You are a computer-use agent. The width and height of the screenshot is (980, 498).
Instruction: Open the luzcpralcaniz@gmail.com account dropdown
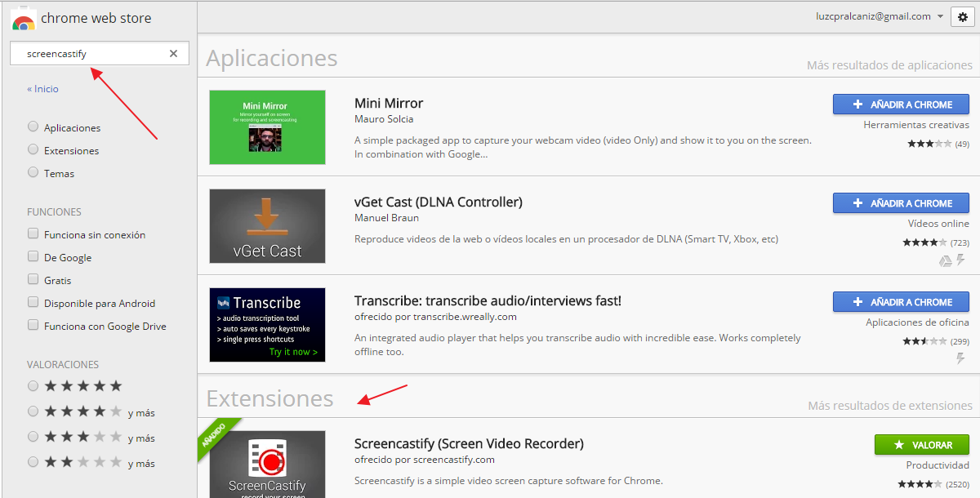[880, 16]
